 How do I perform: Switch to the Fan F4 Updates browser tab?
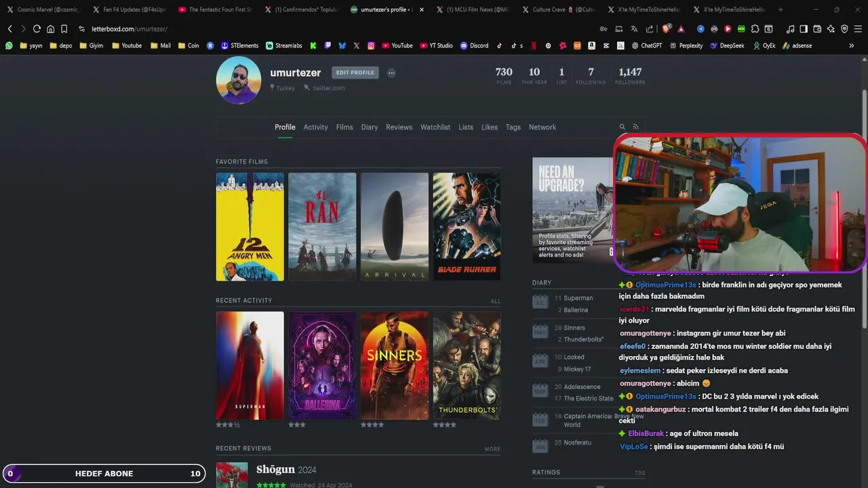pos(130,9)
